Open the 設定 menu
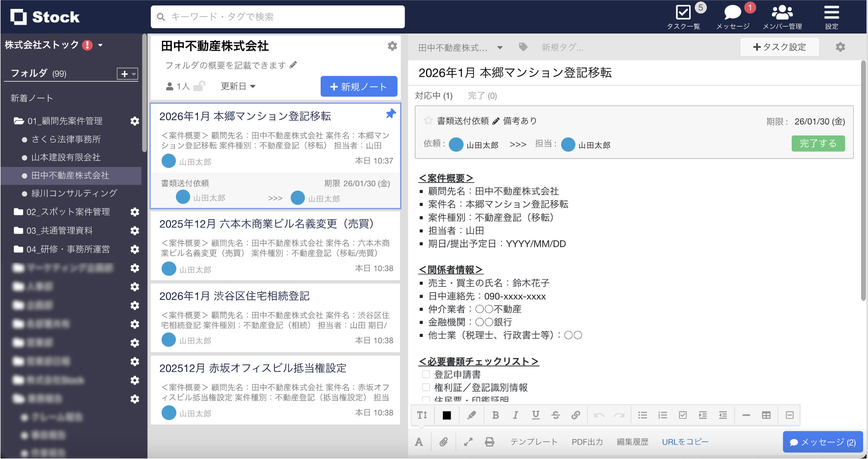This screenshot has height=459, width=868. tap(832, 16)
